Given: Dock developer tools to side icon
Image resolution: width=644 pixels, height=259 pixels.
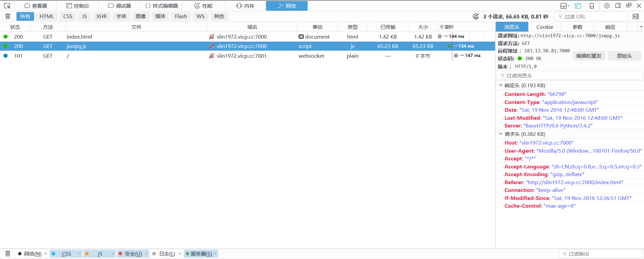Looking at the screenshot, I should tap(618, 6).
